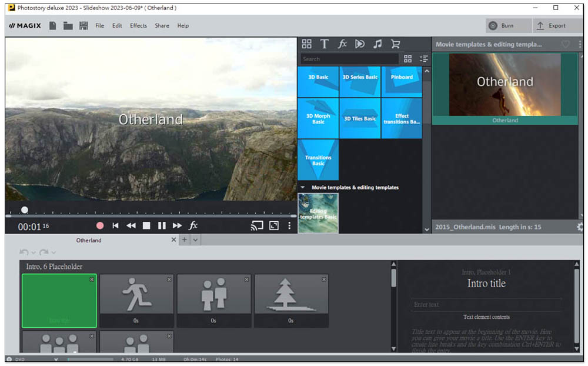
Task: Open the Titles text panel icon
Action: 324,44
